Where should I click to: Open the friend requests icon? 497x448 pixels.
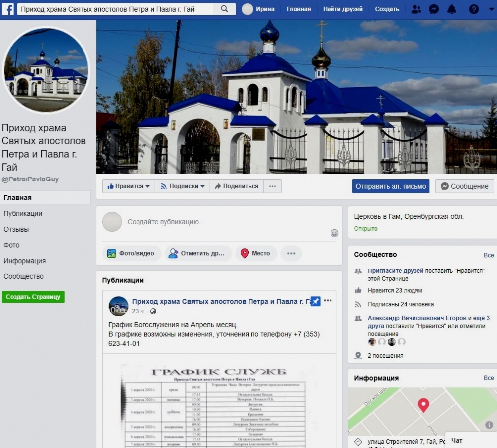point(416,9)
